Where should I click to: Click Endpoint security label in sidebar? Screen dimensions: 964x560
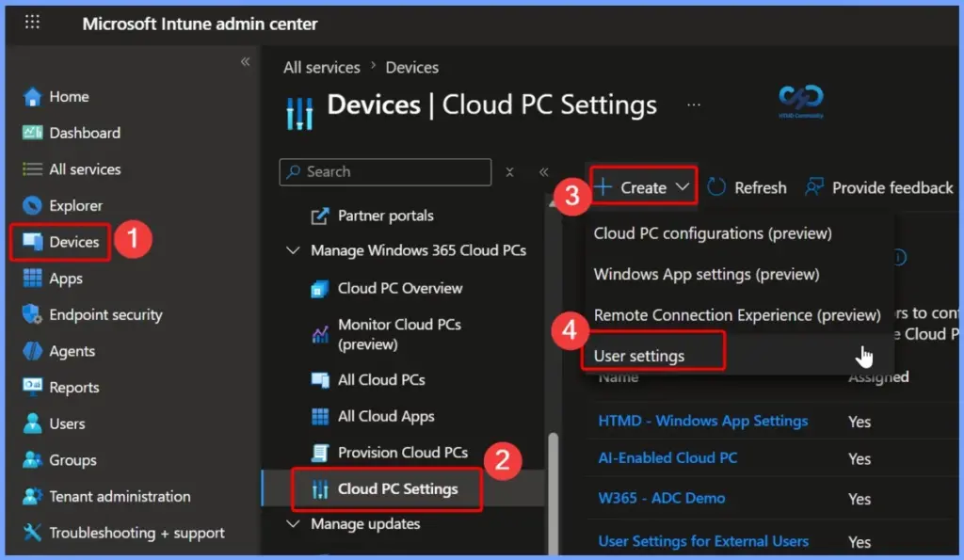click(x=105, y=314)
